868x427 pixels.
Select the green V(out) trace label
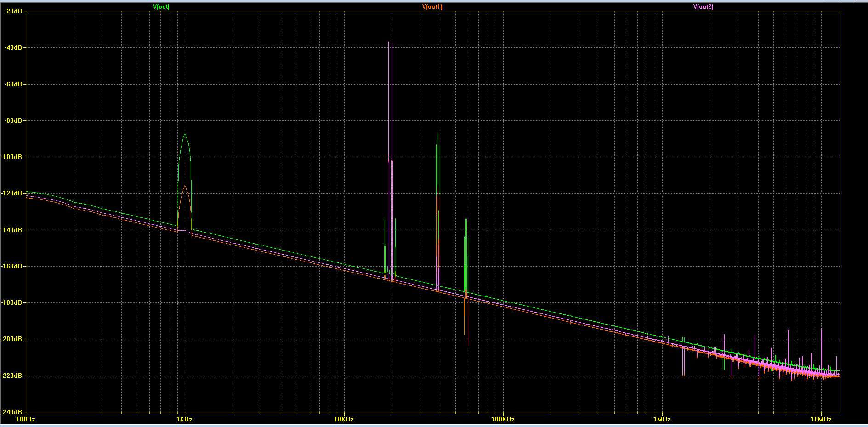161,6
